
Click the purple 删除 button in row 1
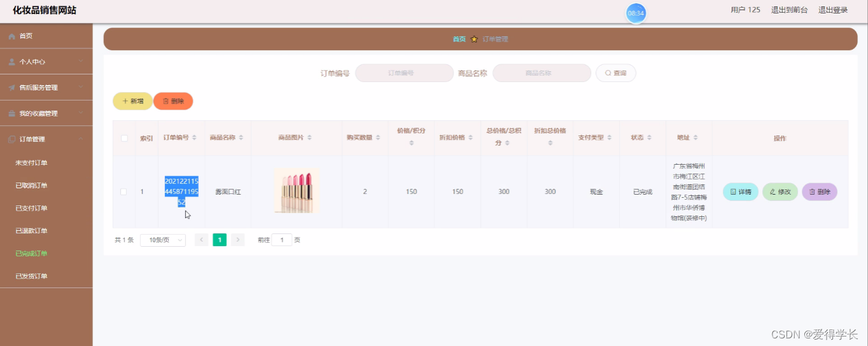point(820,191)
